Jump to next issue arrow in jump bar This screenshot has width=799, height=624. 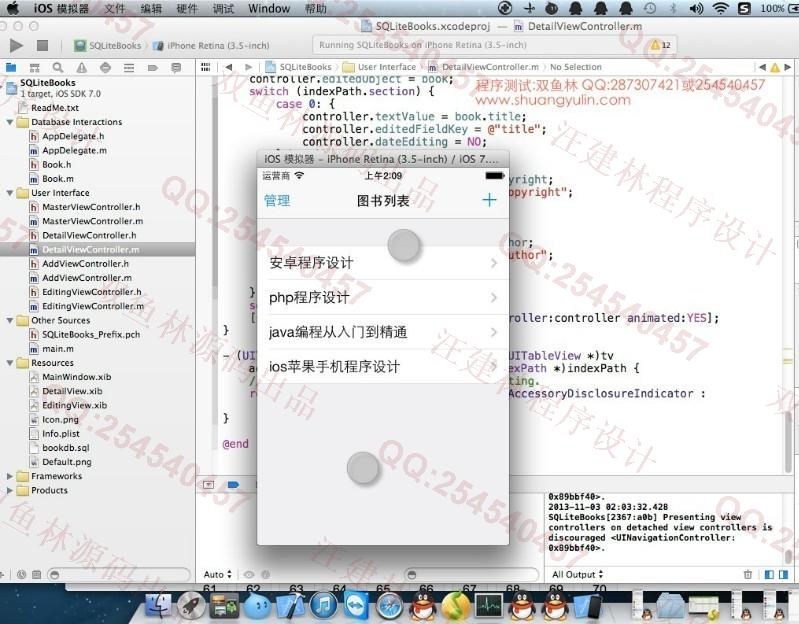pos(787,67)
